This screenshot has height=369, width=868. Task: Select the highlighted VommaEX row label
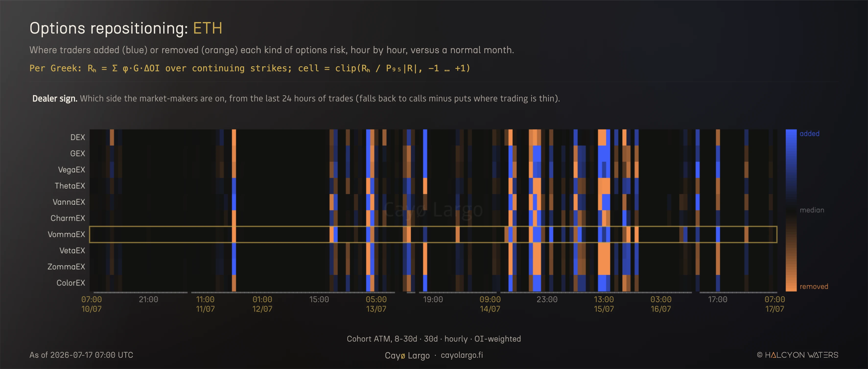[66, 234]
